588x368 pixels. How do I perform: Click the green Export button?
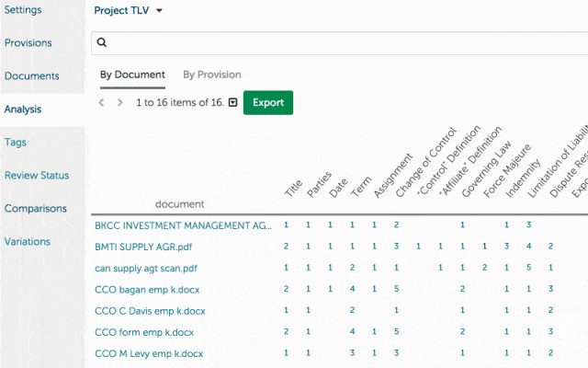pyautogui.click(x=267, y=102)
